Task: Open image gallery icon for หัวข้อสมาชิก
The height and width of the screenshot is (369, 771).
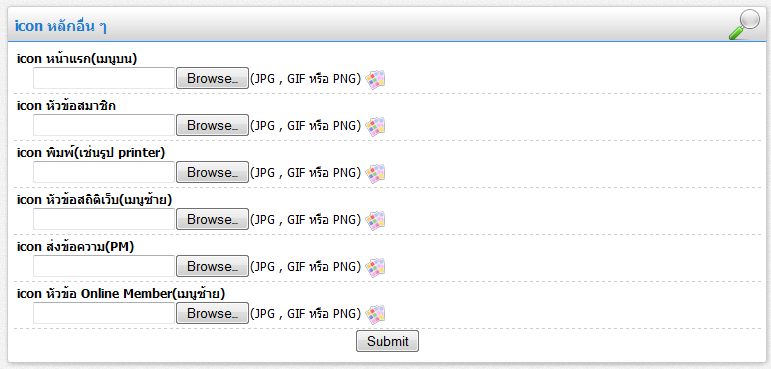Action: coord(376,126)
